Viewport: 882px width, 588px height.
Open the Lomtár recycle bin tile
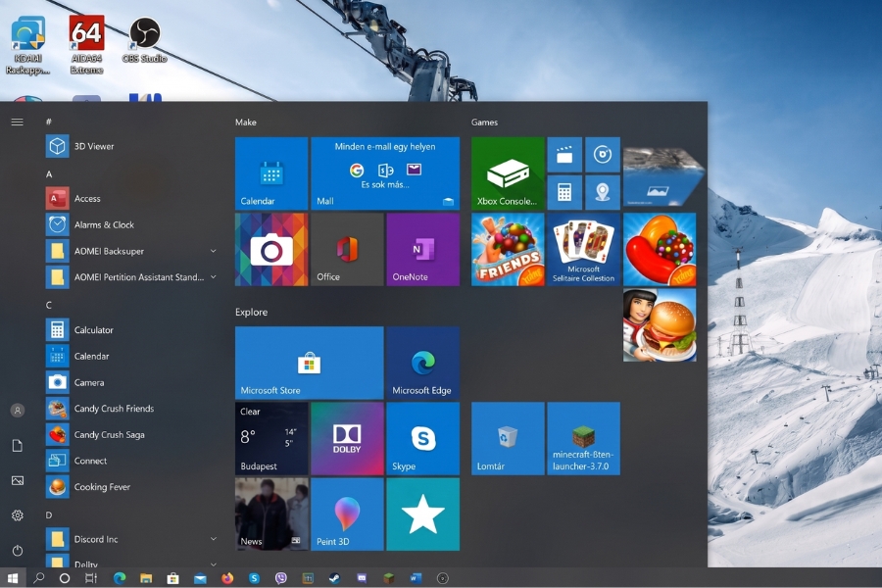(508, 438)
